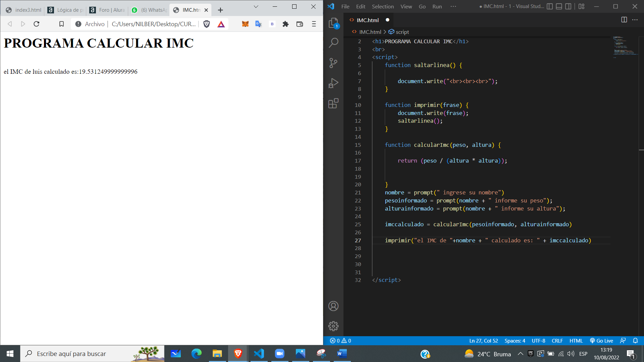644x362 pixels.
Task: Open the Accounts menu in VS Code
Action: [333, 306]
